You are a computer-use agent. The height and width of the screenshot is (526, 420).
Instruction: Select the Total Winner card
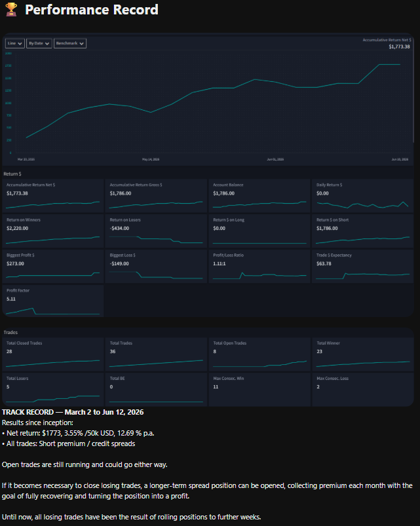pos(362,354)
